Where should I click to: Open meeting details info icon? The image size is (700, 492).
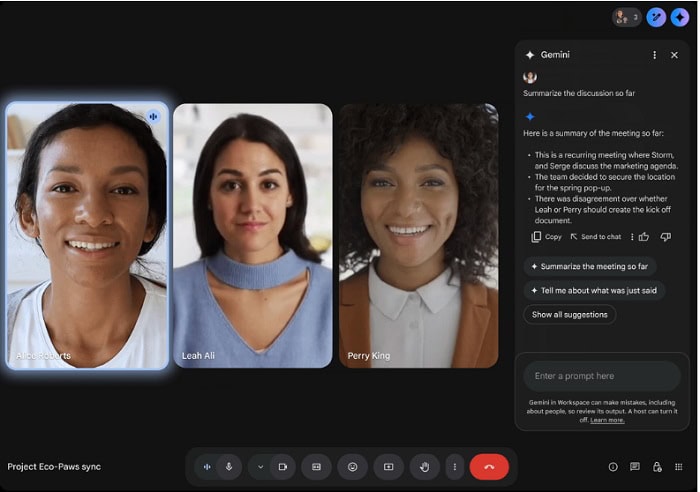613,467
